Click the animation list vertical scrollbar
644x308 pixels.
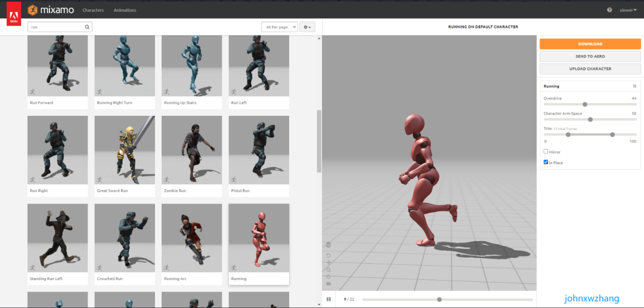(319, 141)
